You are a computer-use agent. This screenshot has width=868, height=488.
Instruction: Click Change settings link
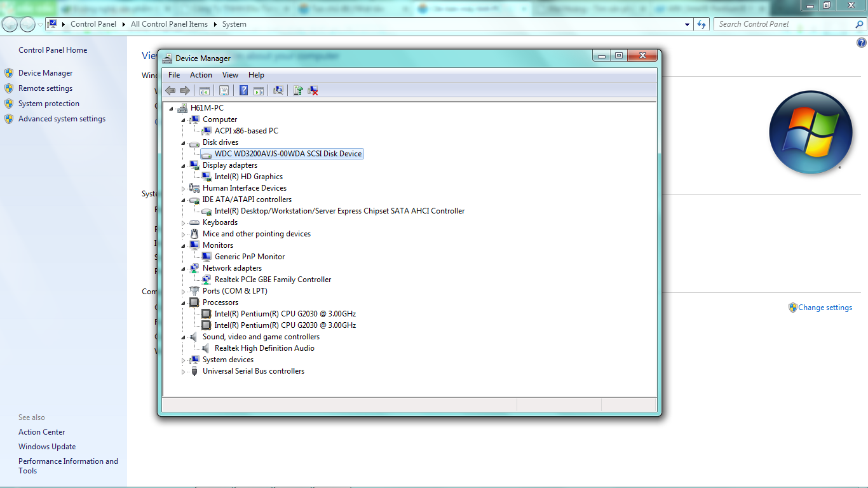coord(825,308)
